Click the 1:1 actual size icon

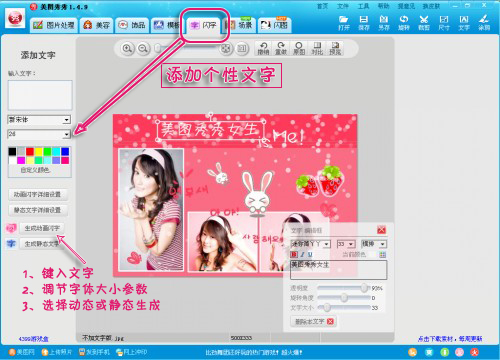(x=242, y=49)
